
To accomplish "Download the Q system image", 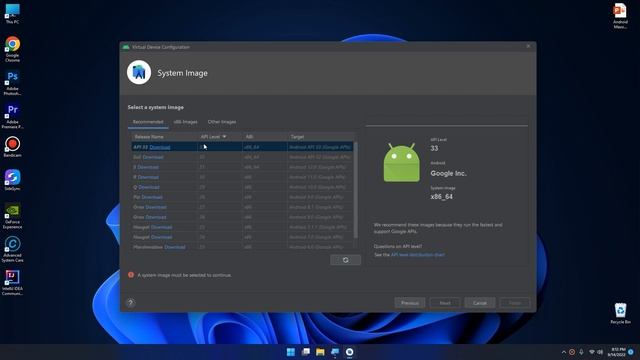I will pyautogui.click(x=149, y=187).
